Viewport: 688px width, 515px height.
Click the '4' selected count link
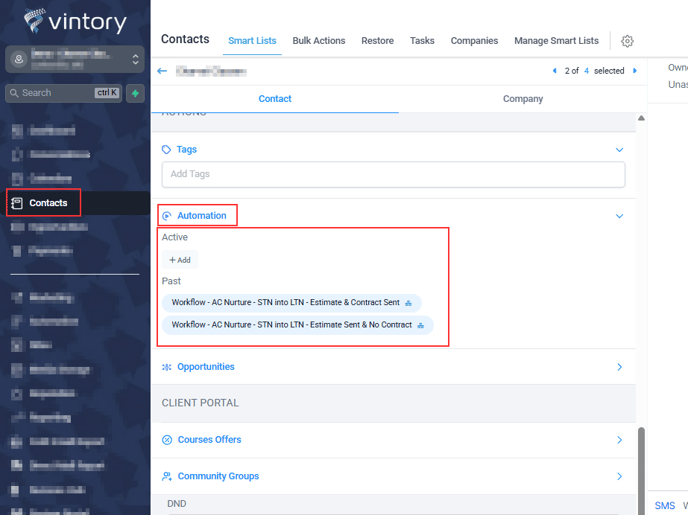point(586,71)
